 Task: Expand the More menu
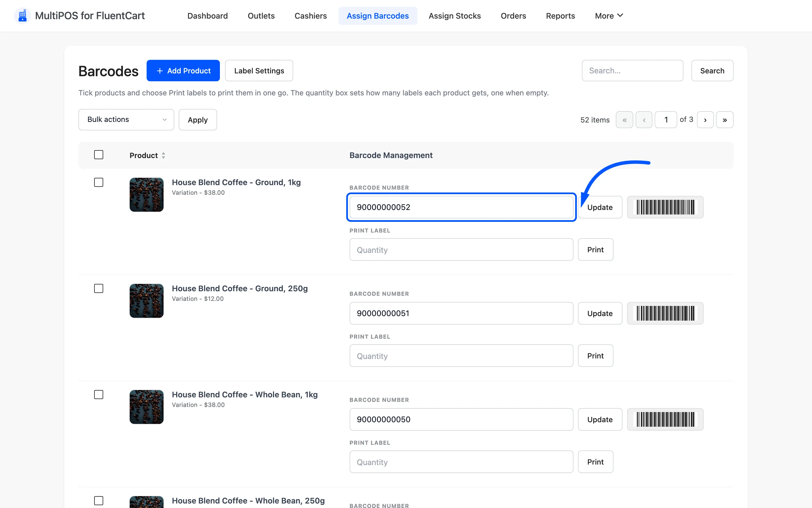pos(609,16)
